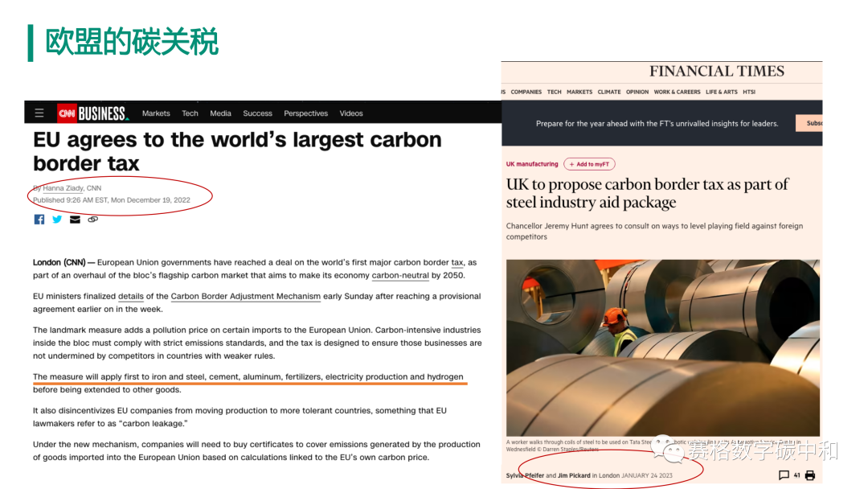Click the paragraph beginning 'Under the new mechanism'
Image resolution: width=868 pixels, height=489 pixels.
coord(256,450)
